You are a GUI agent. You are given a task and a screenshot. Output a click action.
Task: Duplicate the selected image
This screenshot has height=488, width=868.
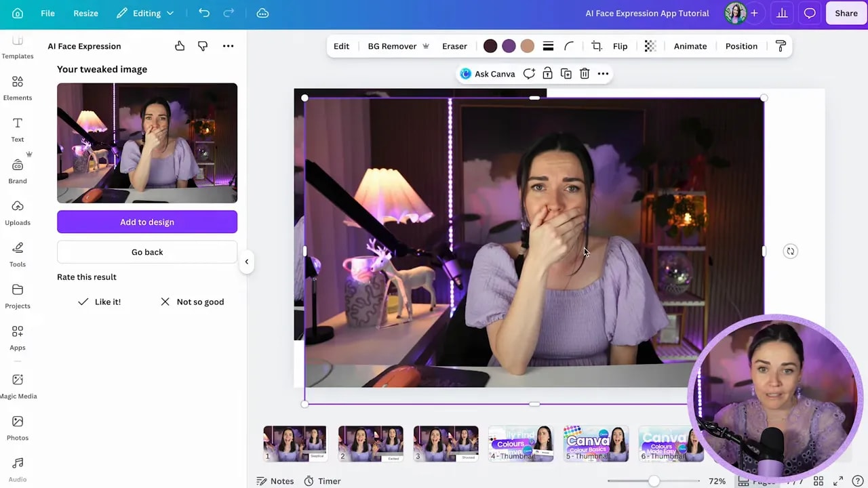pyautogui.click(x=566, y=74)
